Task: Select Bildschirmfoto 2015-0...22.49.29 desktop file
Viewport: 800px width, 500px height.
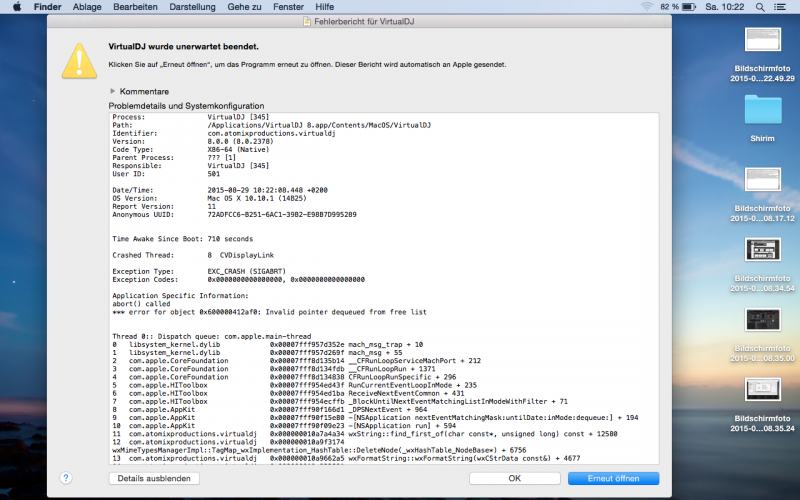Action: point(762,55)
